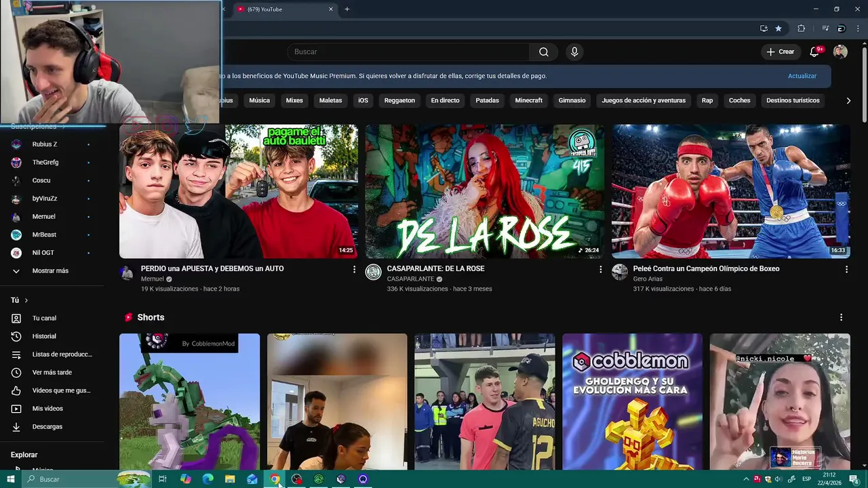Open options menu for Campeón Olímpico de Boxeo video
Image resolution: width=868 pixels, height=488 pixels.
coord(846,270)
